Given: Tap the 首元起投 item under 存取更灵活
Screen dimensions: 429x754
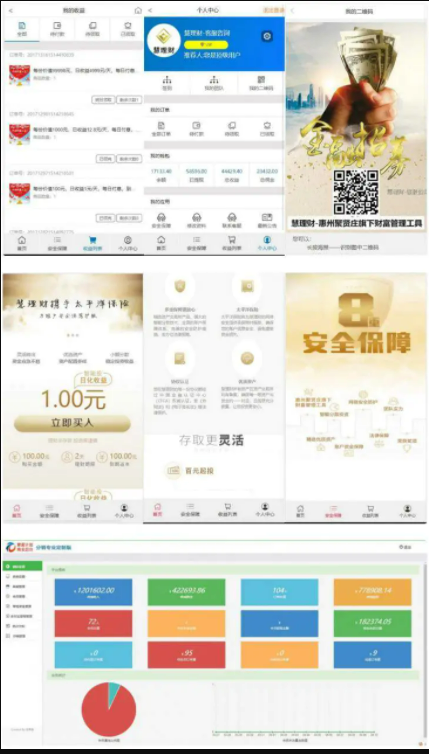Looking at the screenshot, I should tap(191, 471).
